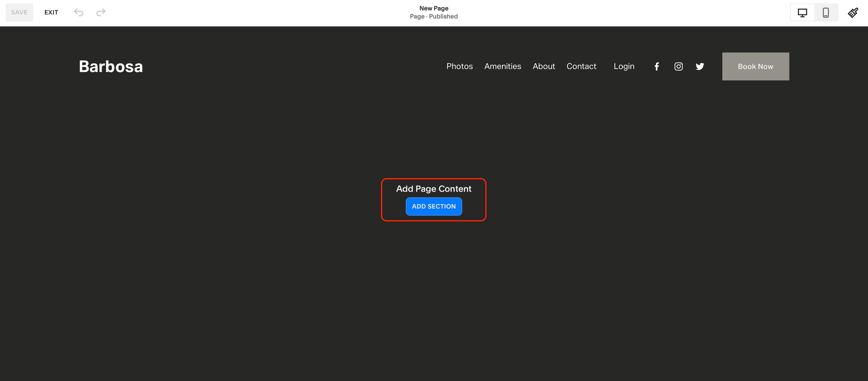Switch to desktop preview view

(x=802, y=13)
